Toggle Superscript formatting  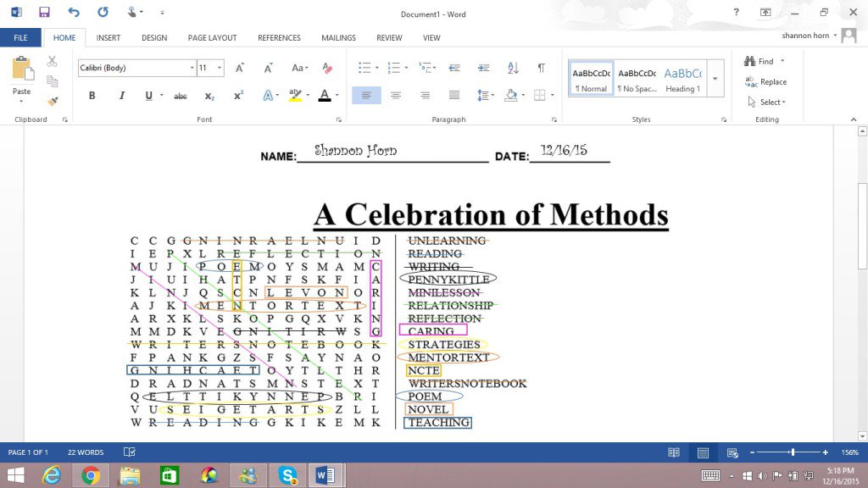[238, 96]
